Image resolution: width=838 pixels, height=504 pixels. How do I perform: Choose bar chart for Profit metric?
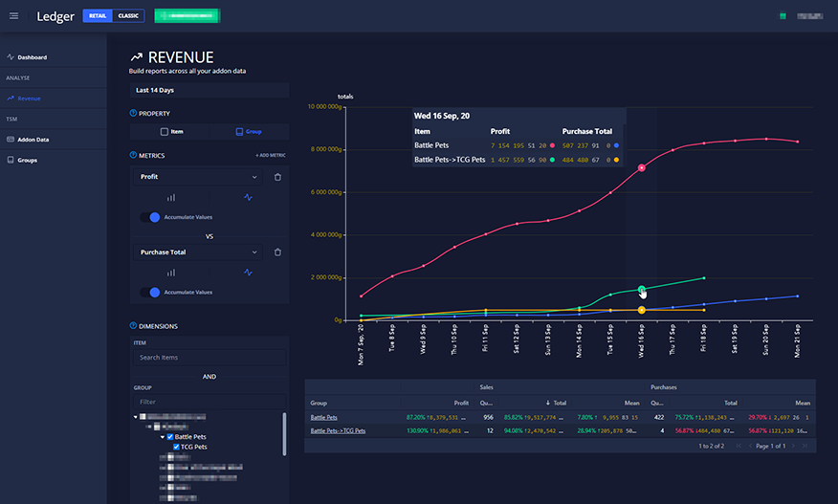pyautogui.click(x=171, y=198)
